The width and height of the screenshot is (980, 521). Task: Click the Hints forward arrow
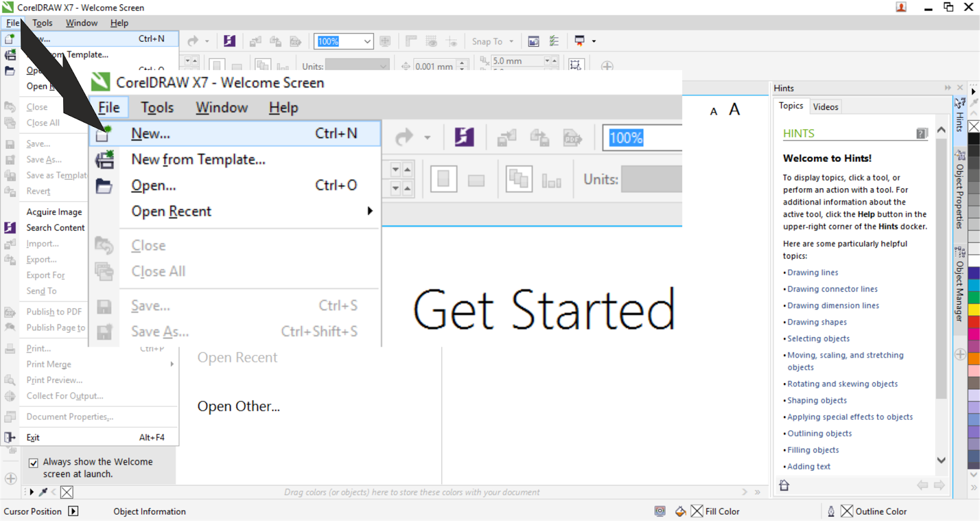tap(939, 485)
